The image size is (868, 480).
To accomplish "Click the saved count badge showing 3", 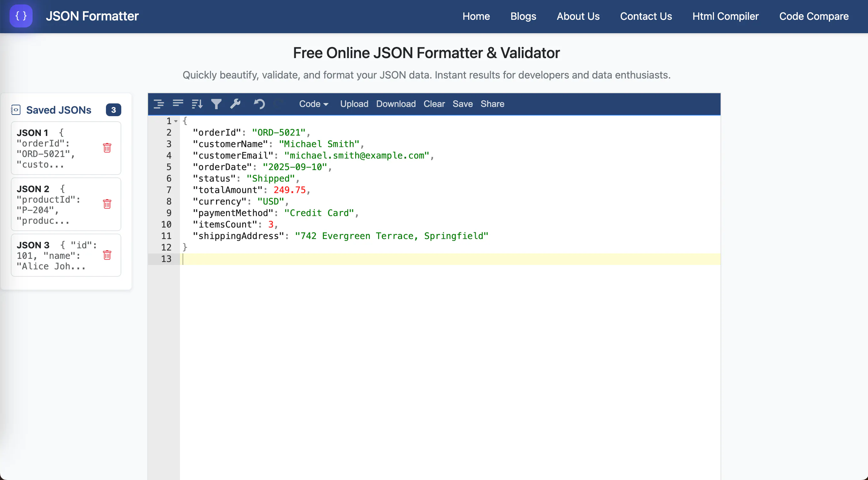I will [114, 110].
